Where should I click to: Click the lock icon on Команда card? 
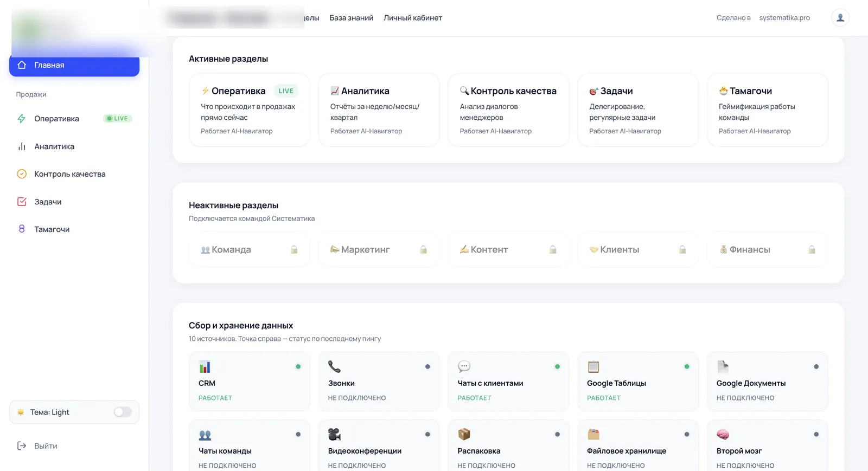pyautogui.click(x=294, y=250)
